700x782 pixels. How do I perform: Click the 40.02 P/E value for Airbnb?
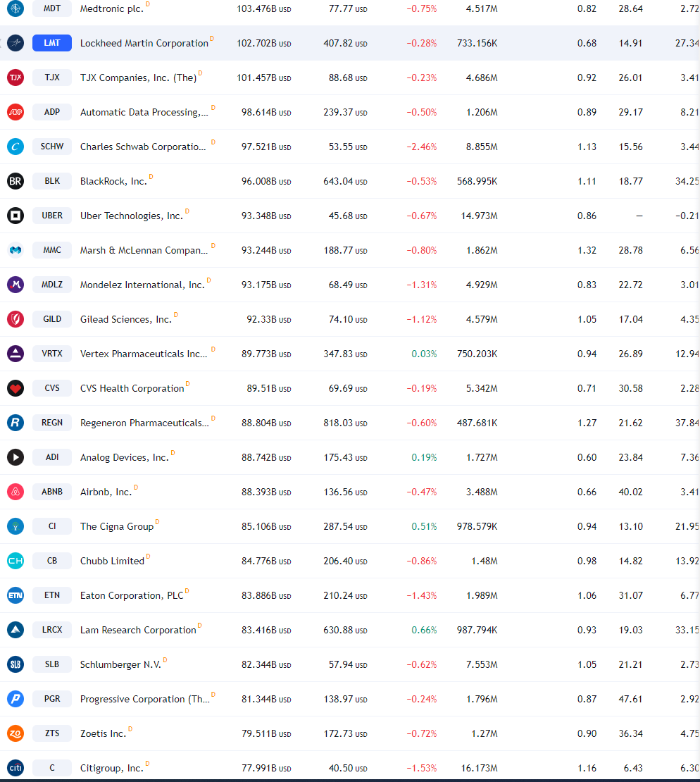click(631, 492)
